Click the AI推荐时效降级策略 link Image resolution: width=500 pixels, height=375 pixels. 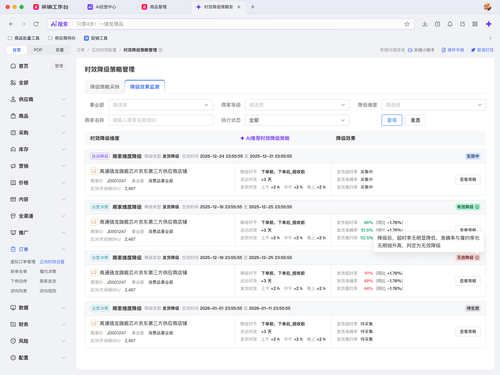point(265,138)
